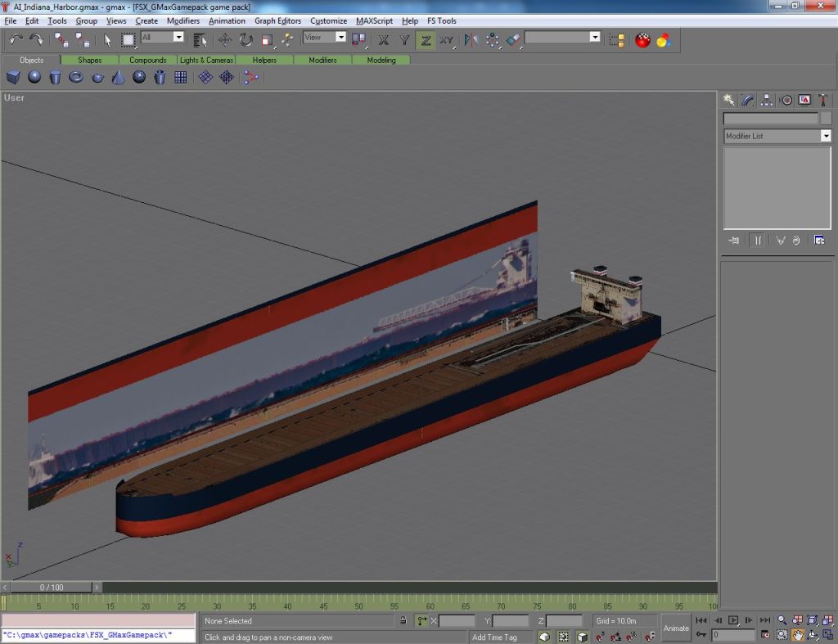Restrict transform to Y axis
Viewport: 838px width, 644px height.
[404, 39]
